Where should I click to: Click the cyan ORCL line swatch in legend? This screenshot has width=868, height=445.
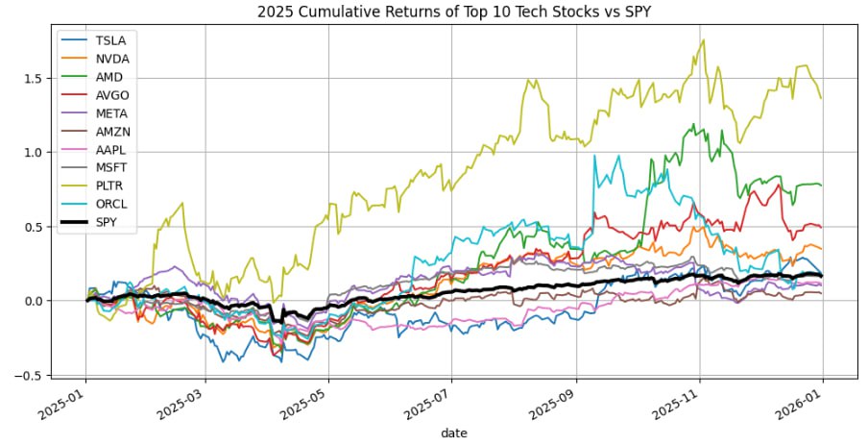[76, 209]
